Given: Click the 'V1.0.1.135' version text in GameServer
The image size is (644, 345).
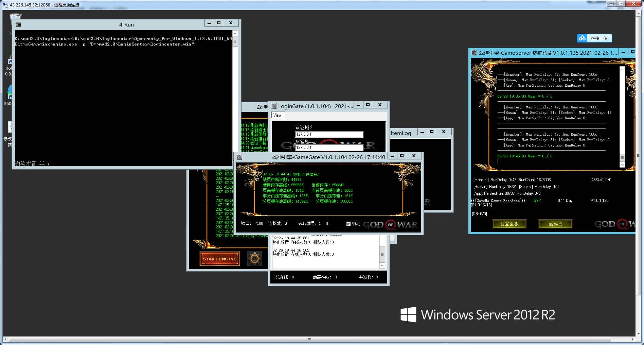Looking at the screenshot, I should coord(600,201).
